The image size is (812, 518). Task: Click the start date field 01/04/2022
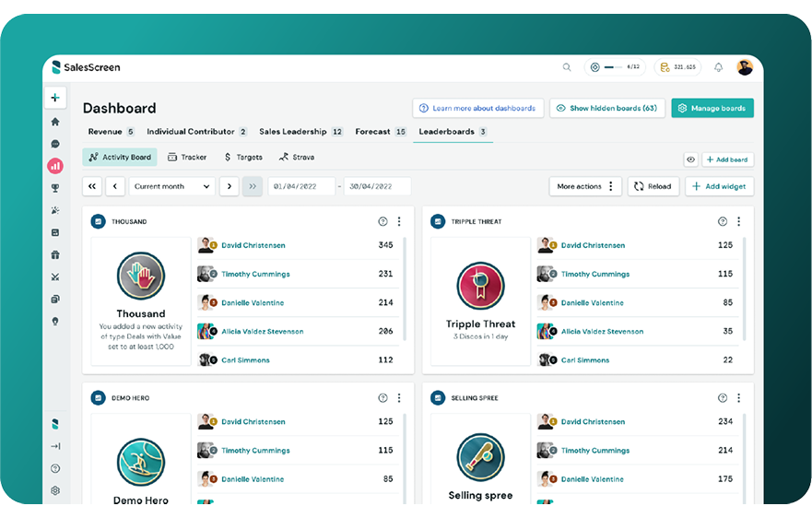click(301, 186)
